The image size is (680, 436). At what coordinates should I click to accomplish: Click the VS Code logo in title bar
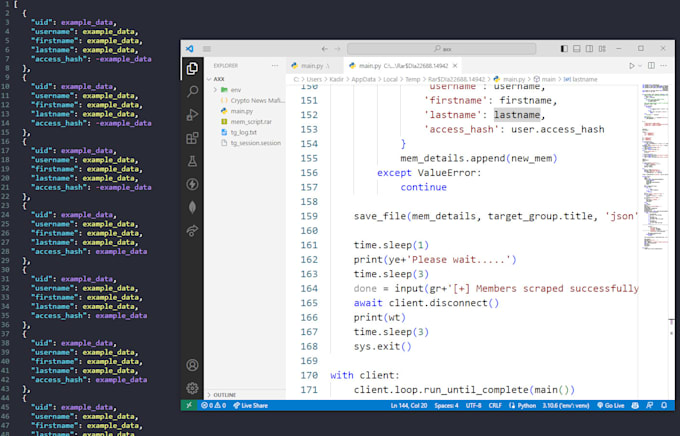(x=190, y=49)
